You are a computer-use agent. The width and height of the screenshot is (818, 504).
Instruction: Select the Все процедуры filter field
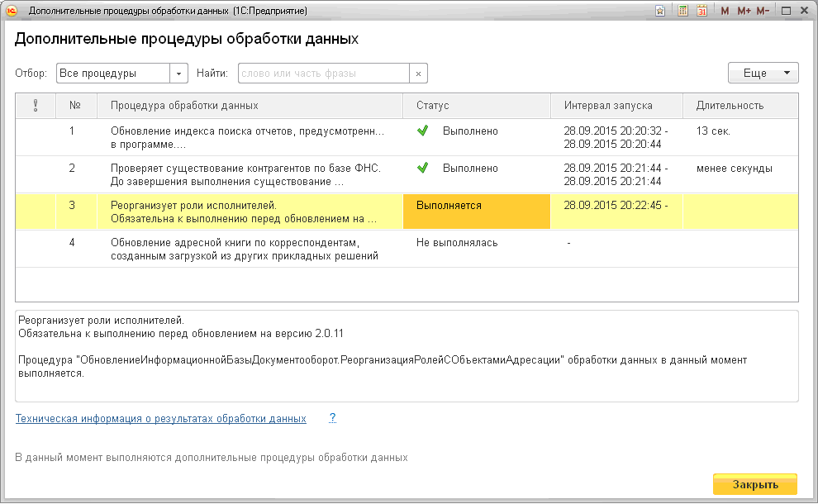[113, 74]
